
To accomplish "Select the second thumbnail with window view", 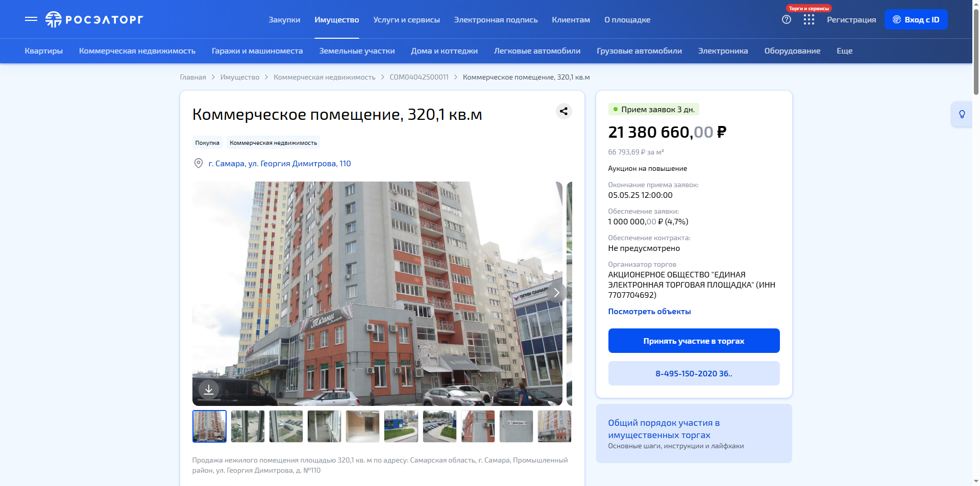I will point(248,426).
